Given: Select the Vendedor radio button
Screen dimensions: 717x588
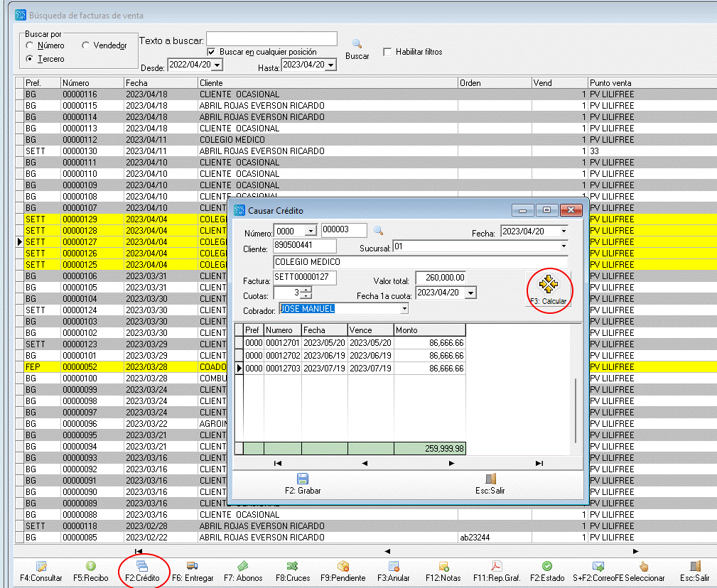Looking at the screenshot, I should coord(86,45).
